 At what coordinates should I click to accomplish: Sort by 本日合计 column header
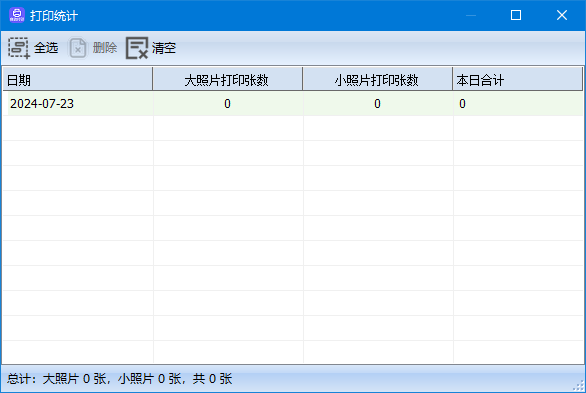(x=518, y=79)
